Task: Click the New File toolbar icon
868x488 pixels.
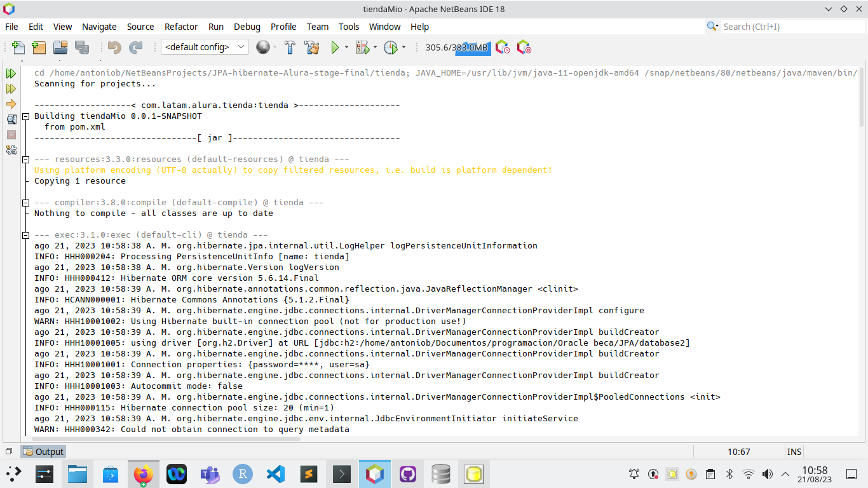Action: pos(18,47)
